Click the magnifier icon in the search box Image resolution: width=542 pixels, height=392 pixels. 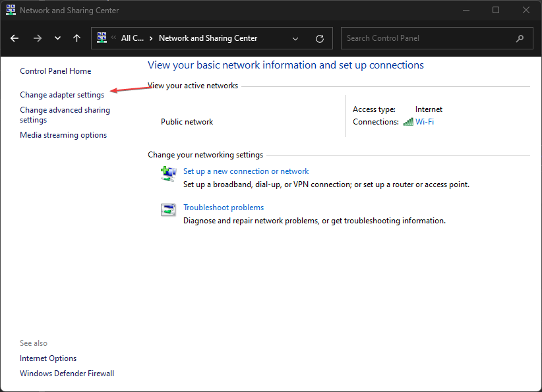tap(520, 38)
